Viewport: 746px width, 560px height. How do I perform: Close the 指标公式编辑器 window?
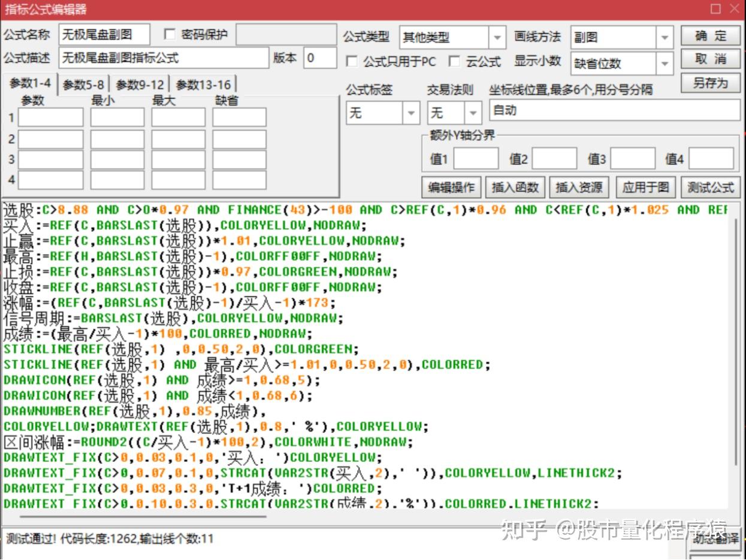734,8
